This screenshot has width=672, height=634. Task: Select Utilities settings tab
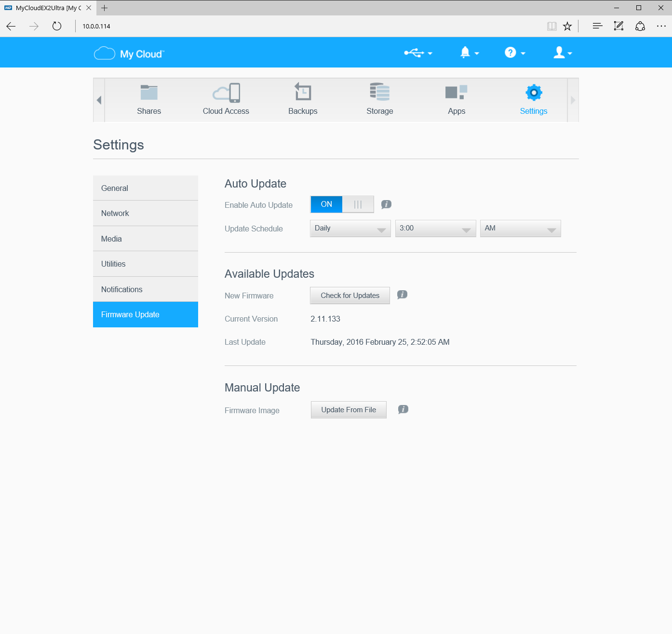click(x=146, y=264)
